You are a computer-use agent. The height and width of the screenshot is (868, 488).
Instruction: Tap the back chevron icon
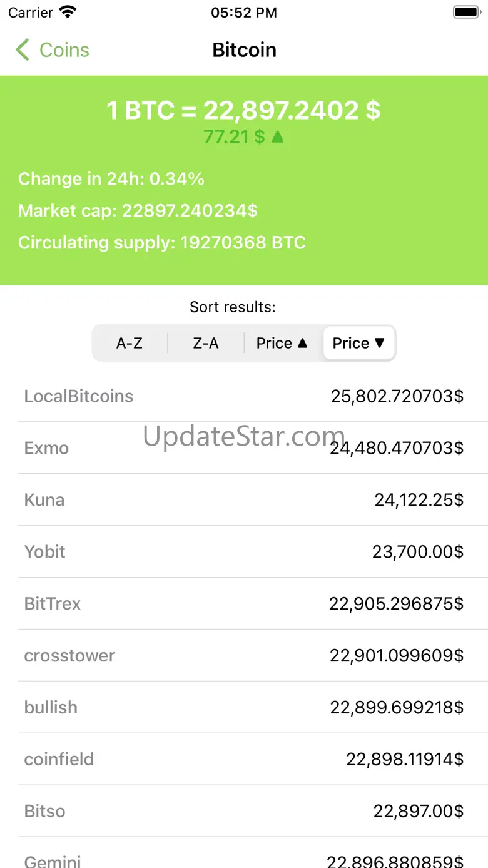(23, 50)
